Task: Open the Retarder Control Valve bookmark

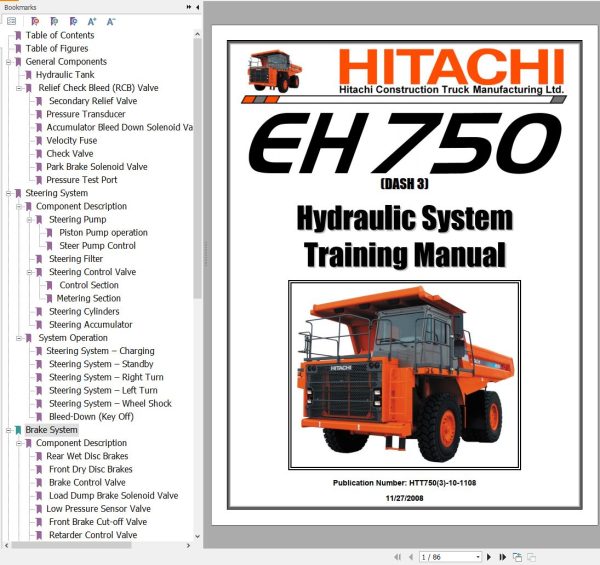Action: pos(93,535)
